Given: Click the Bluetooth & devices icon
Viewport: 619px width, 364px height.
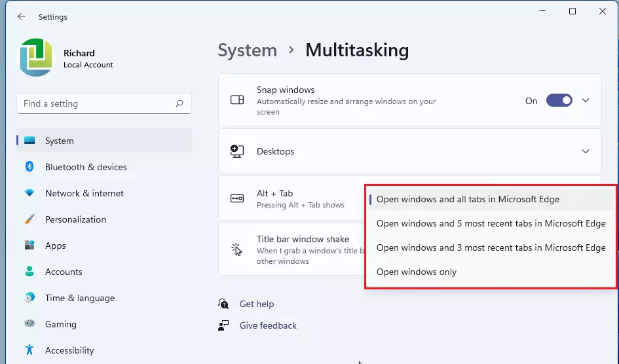Looking at the screenshot, I should click(29, 167).
